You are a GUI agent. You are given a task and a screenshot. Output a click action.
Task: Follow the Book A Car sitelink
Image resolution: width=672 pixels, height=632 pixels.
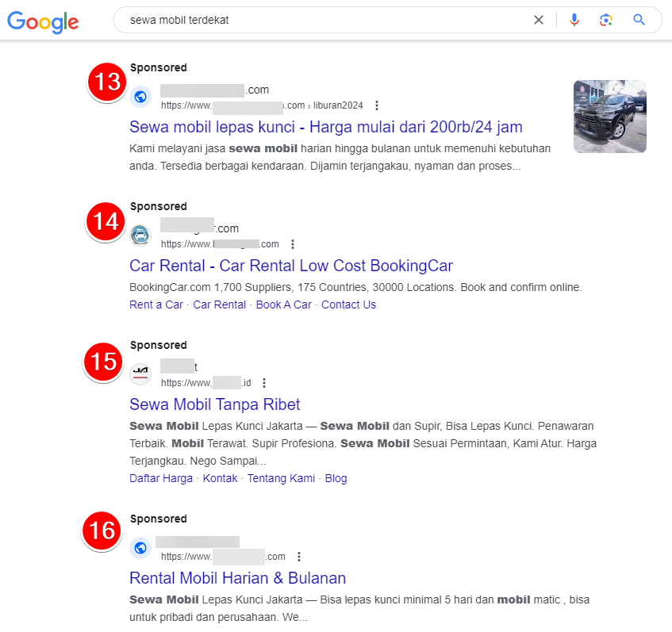pyautogui.click(x=284, y=305)
